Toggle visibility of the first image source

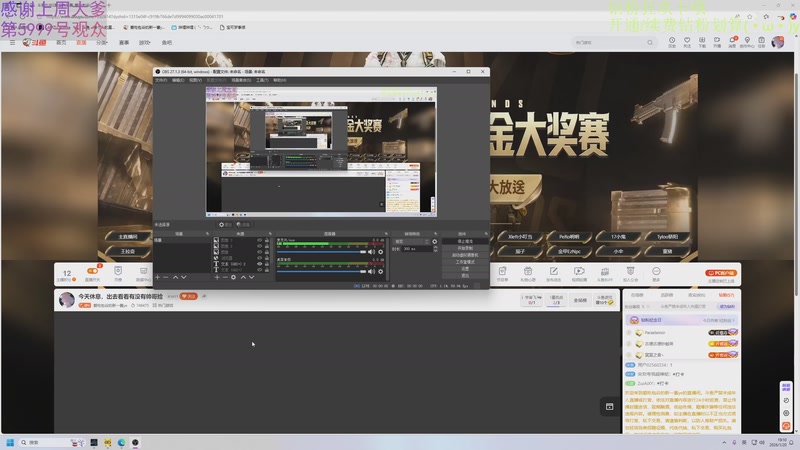click(x=259, y=240)
